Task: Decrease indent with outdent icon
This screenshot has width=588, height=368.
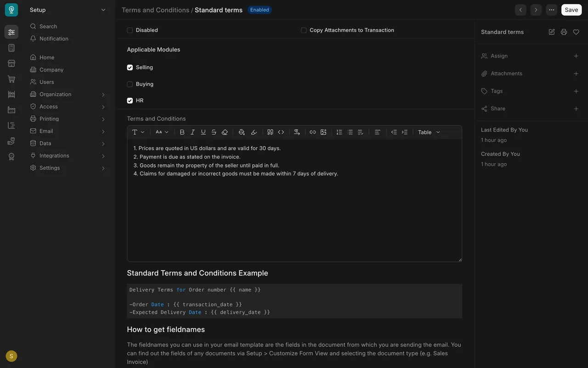Action: 394,132
